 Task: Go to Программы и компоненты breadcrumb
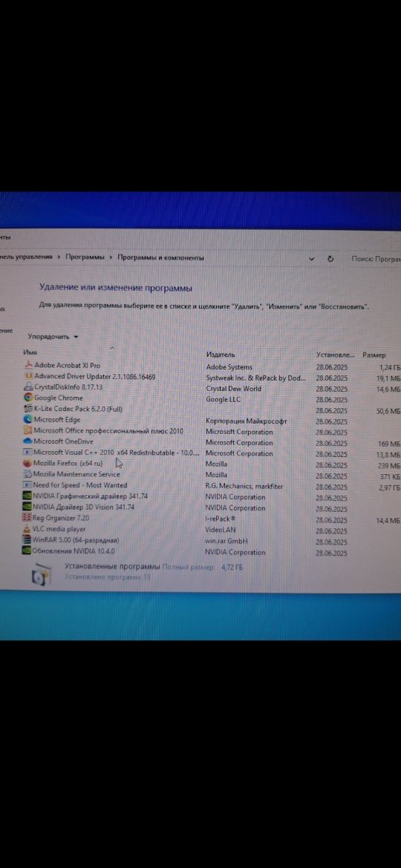click(160, 258)
